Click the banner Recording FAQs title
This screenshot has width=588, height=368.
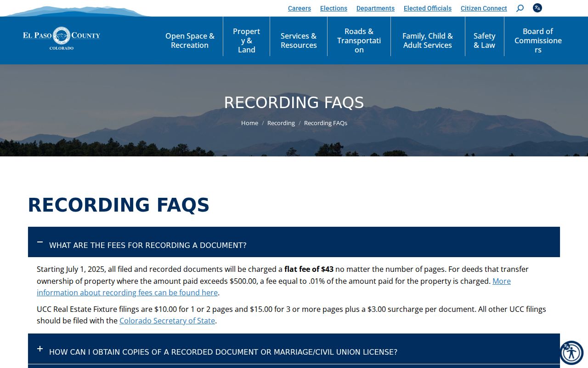[x=294, y=102]
